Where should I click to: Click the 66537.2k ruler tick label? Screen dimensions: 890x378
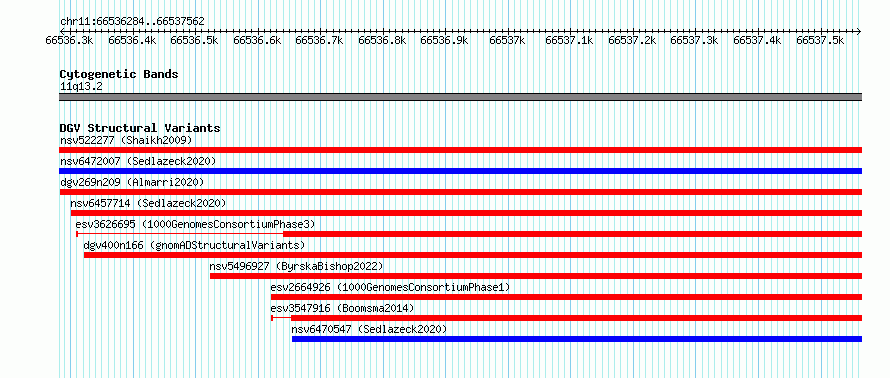632,41
